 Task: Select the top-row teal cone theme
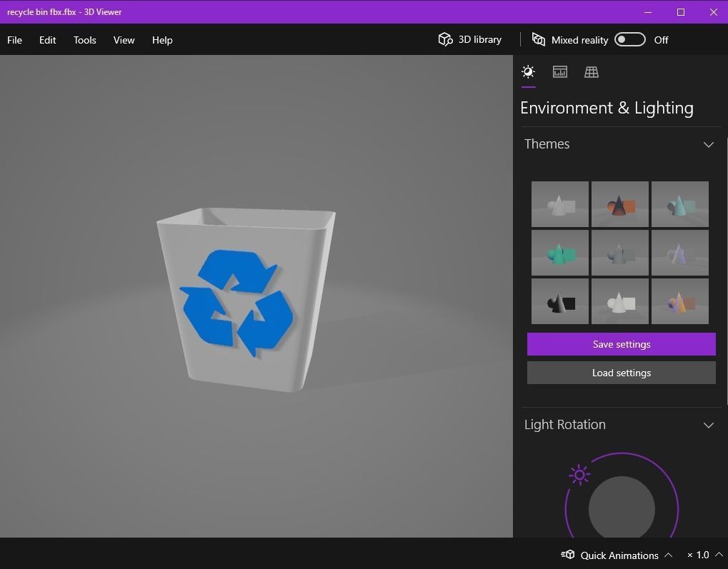pyautogui.click(x=680, y=204)
